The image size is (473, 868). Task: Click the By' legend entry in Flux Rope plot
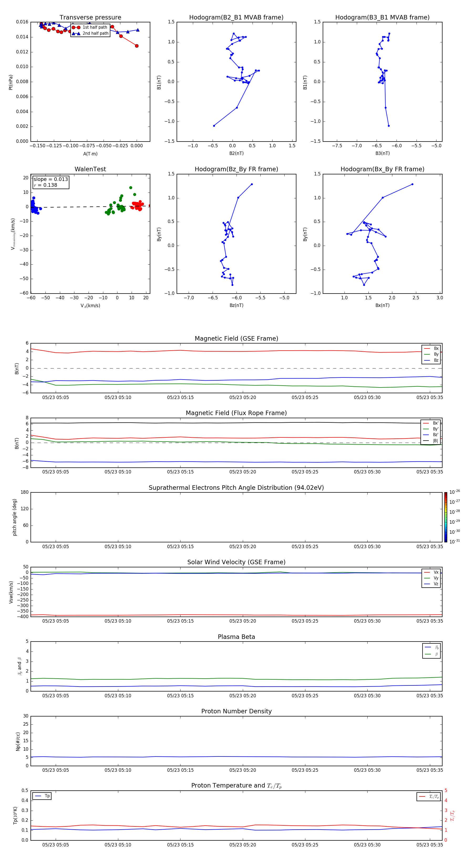[431, 429]
